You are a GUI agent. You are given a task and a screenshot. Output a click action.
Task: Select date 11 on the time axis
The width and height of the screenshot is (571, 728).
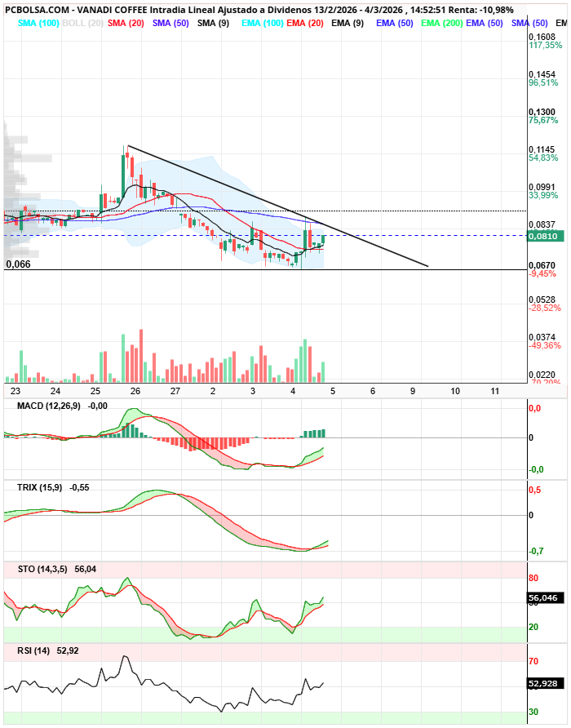coord(495,391)
